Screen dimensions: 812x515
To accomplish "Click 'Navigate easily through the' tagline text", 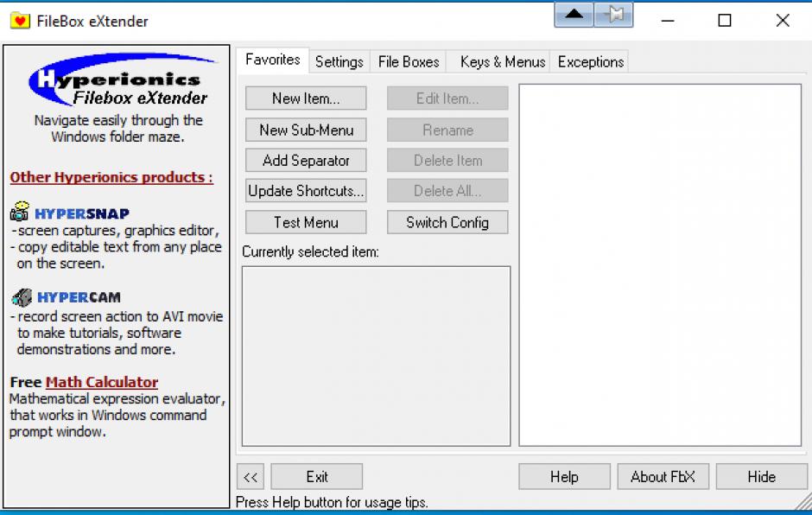I will (x=118, y=120).
